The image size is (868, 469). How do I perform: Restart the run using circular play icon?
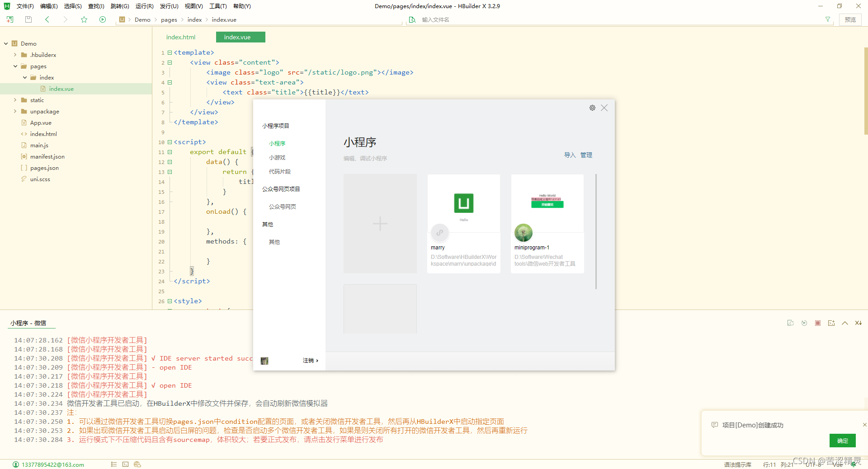[804, 323]
